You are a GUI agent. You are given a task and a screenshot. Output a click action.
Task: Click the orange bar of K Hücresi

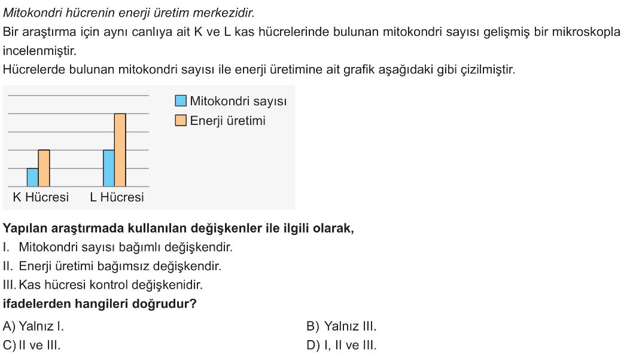point(44,168)
